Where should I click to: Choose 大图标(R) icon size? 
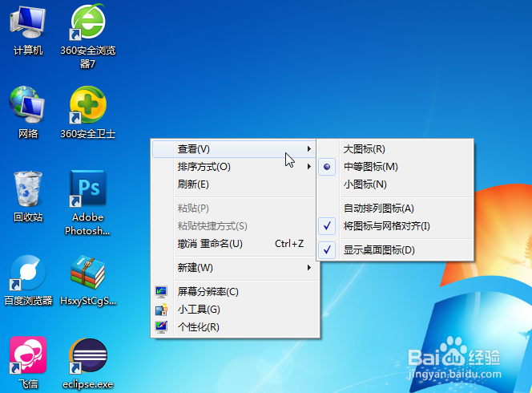point(395,149)
